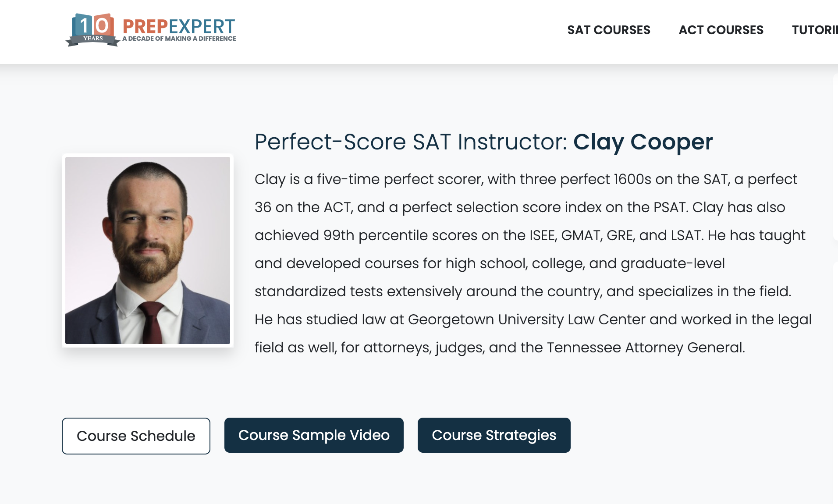Click the tagline 'A Decade of Making a Difference'
The height and width of the screenshot is (504, 838).
[180, 39]
